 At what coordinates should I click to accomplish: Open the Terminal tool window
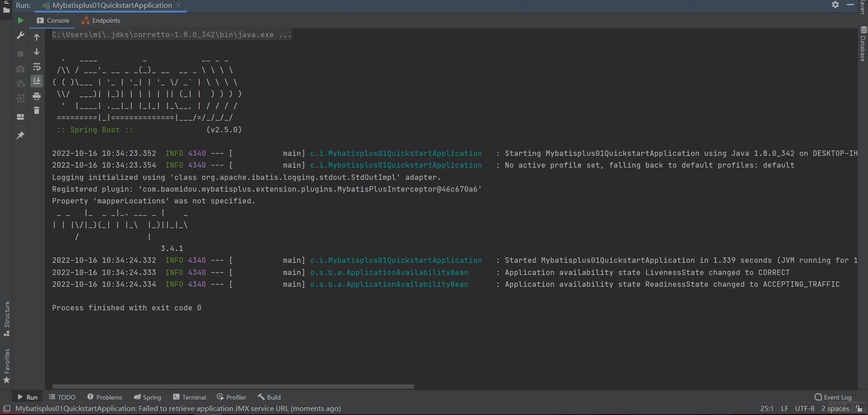[189, 397]
